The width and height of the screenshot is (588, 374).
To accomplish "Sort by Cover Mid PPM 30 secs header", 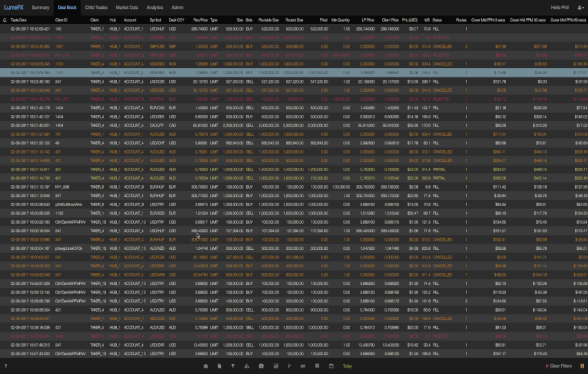I will click(x=527, y=20).
